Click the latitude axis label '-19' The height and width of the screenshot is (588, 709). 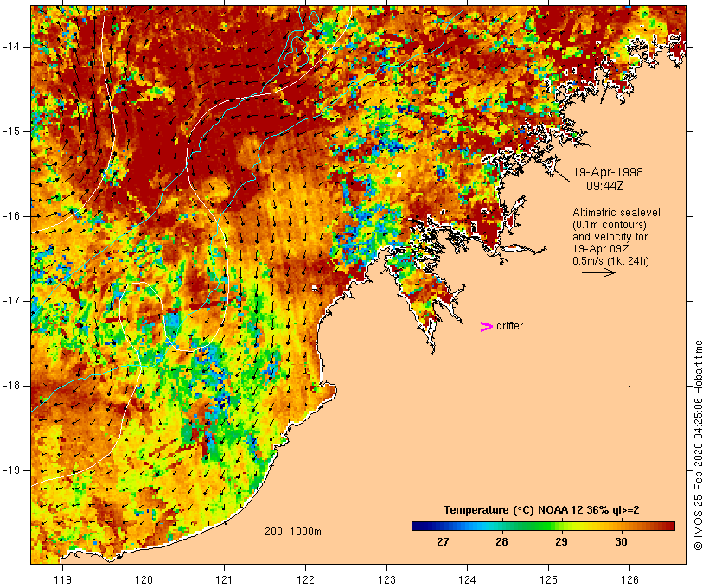[x=10, y=470]
